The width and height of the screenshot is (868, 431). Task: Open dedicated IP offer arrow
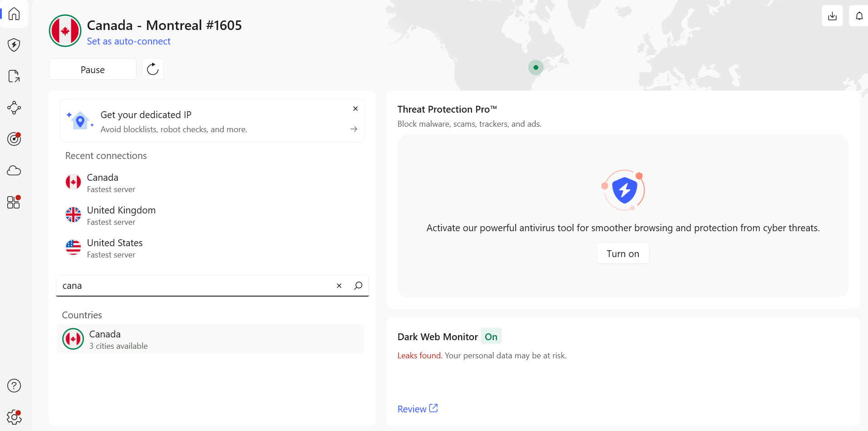pyautogui.click(x=354, y=129)
